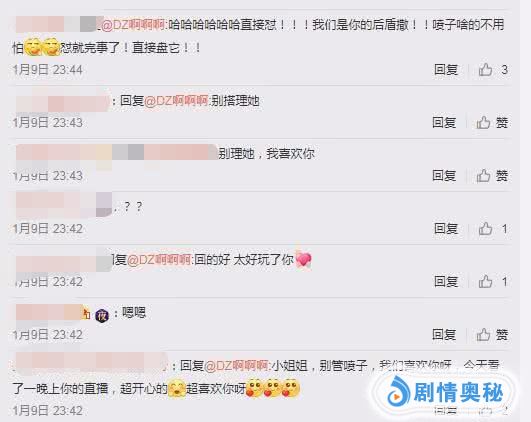531x422 pixels.
Task: Reply to the '别搭理她' comment
Action: point(444,123)
